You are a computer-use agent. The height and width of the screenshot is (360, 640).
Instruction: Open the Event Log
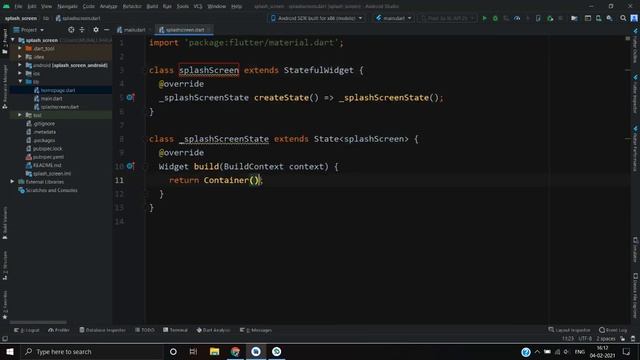click(x=613, y=330)
